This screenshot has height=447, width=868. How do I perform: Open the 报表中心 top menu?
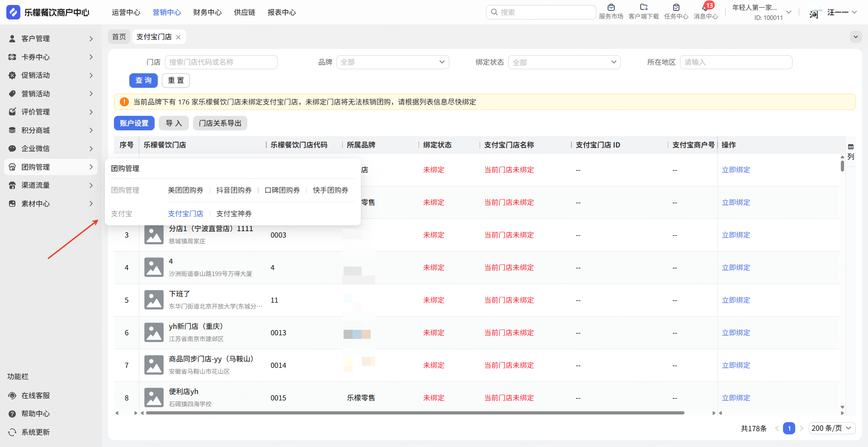[x=282, y=13]
